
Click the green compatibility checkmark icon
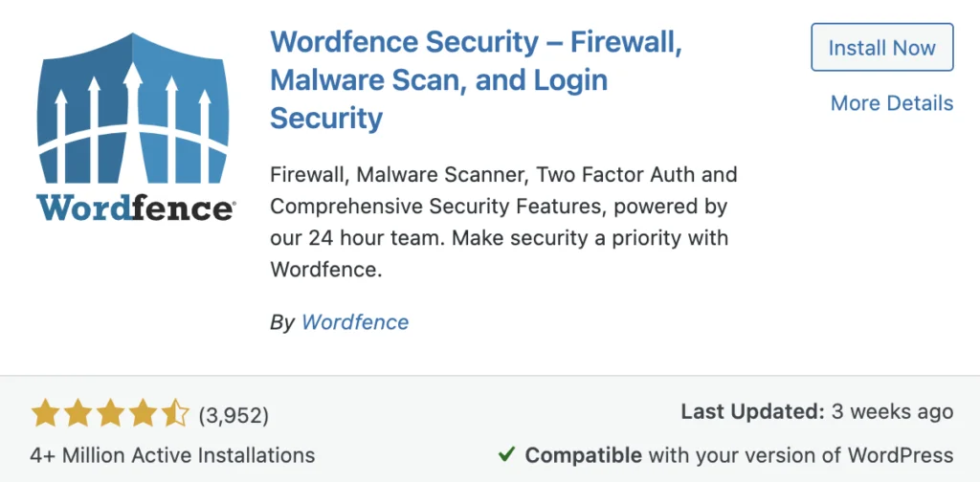click(x=506, y=454)
